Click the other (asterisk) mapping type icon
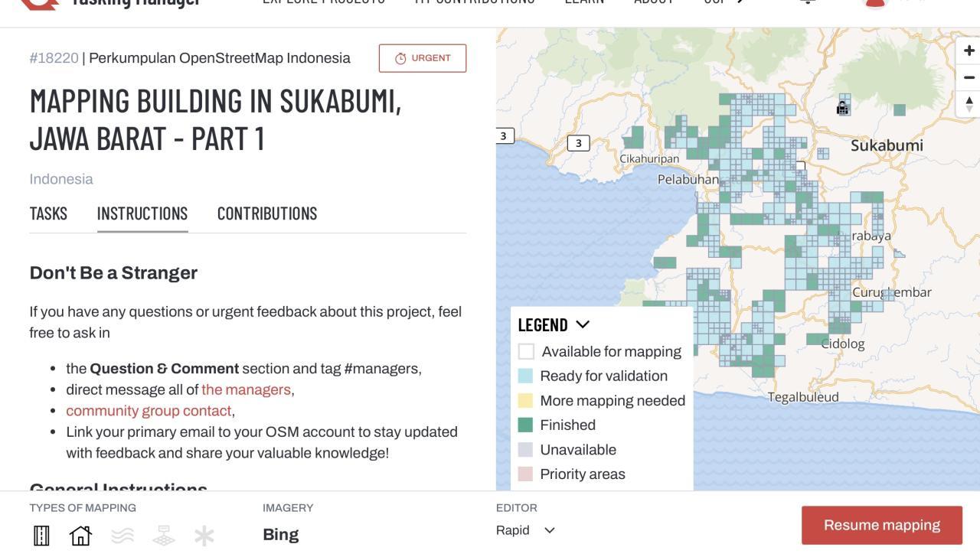Viewport: 980px width, 557px height. click(204, 536)
